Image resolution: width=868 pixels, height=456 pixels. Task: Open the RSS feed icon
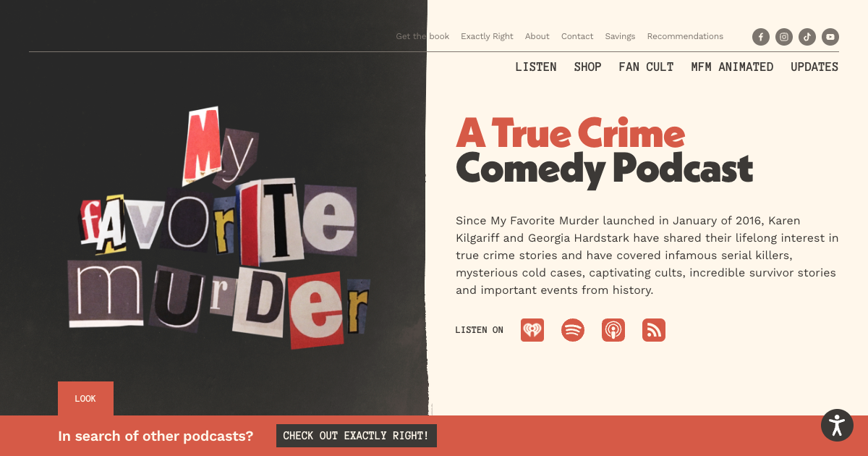tap(654, 330)
